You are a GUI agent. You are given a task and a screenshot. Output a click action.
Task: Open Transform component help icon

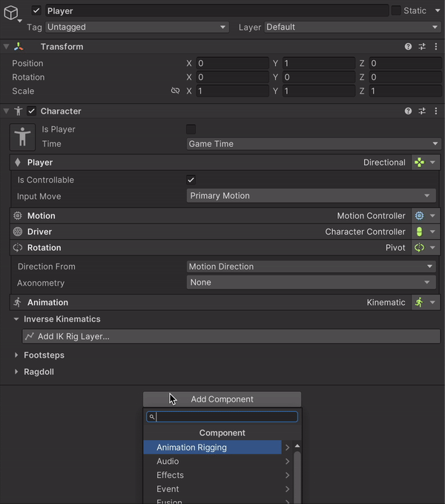coord(408,47)
